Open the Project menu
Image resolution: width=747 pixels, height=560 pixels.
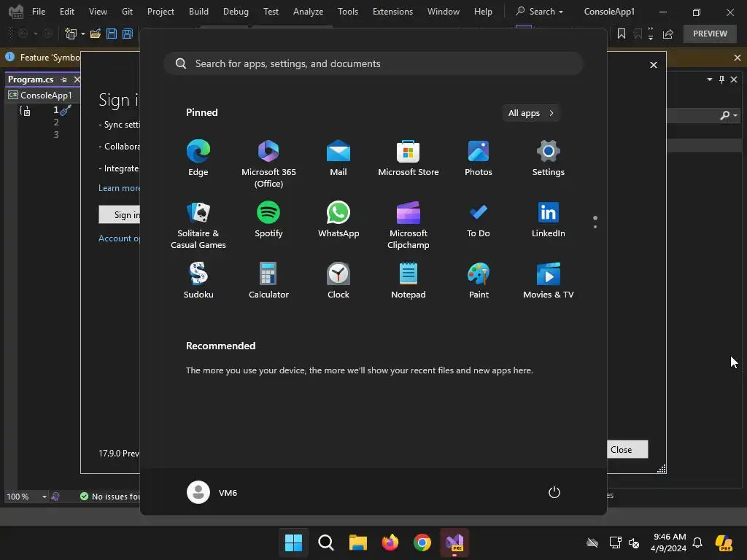click(x=160, y=12)
